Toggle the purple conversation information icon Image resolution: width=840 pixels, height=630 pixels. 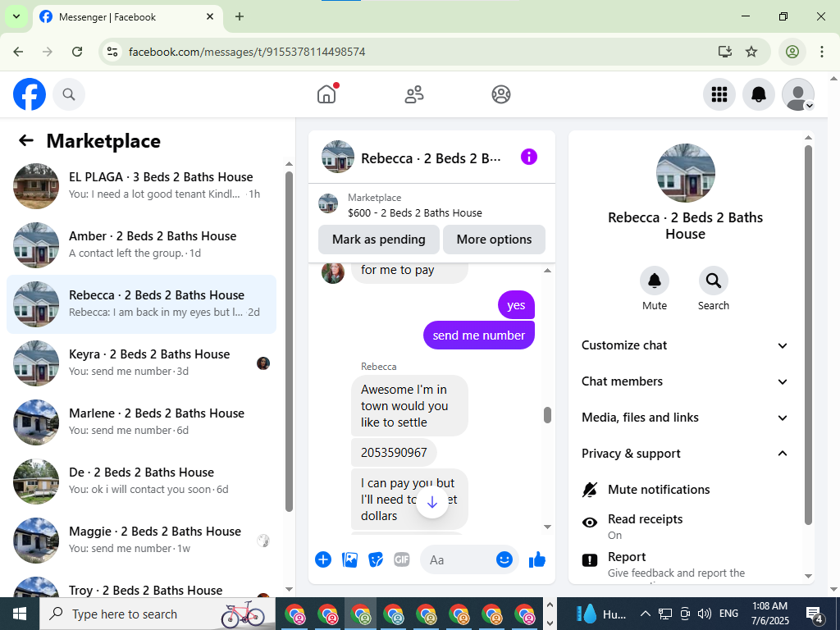pos(529,157)
